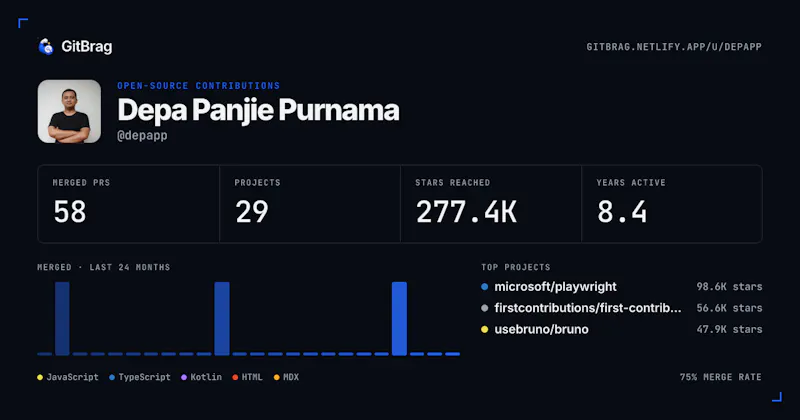Select the 277.4K stars value
This screenshot has height=420, width=800.
tap(466, 211)
